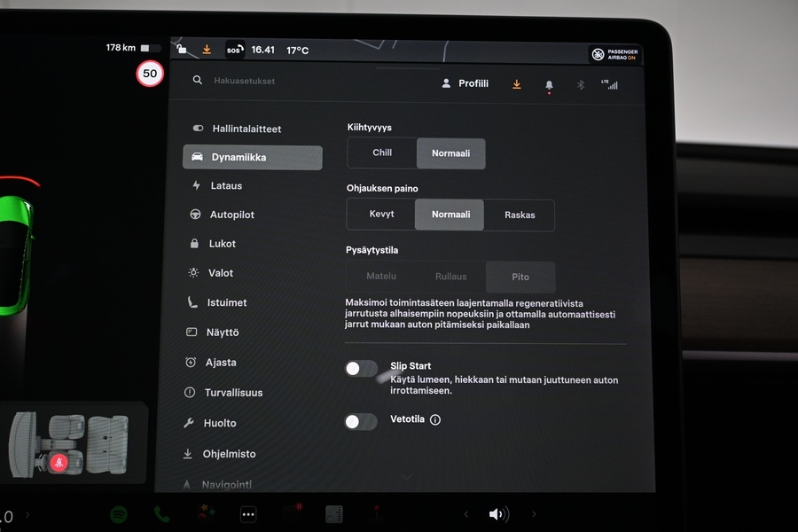Open Bluetooth settings from the top bar

coord(580,82)
